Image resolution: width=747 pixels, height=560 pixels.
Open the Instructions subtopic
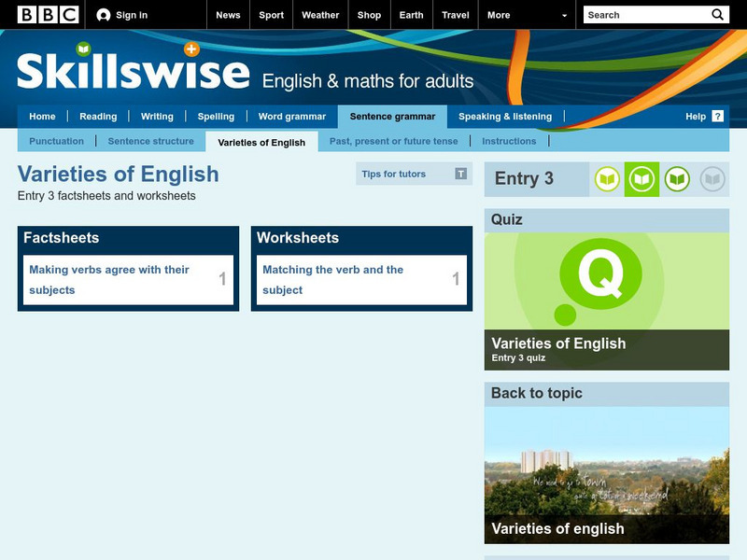coord(509,142)
